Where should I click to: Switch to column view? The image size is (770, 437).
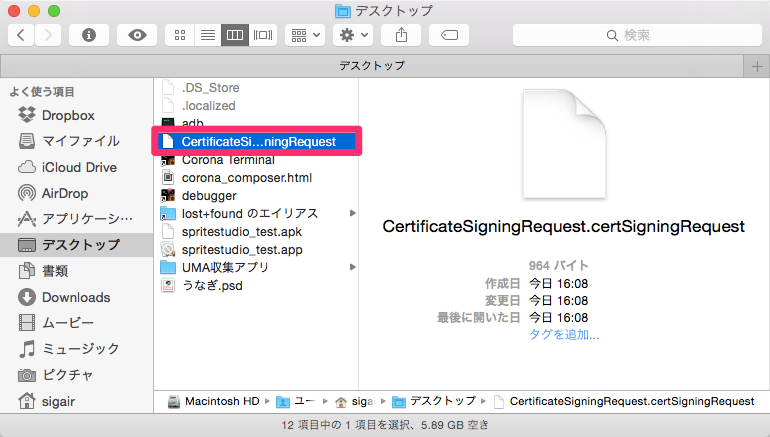click(235, 35)
